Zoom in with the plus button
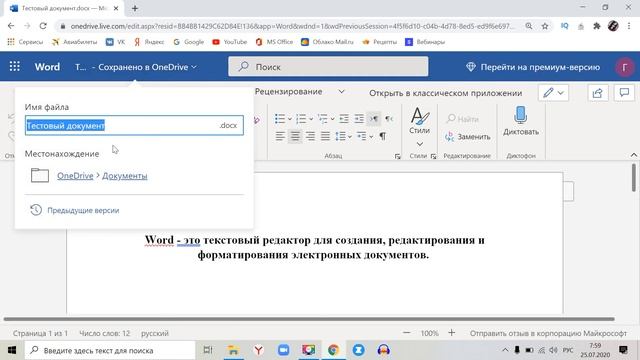The height and width of the screenshot is (360, 640). pyautogui.click(x=451, y=333)
